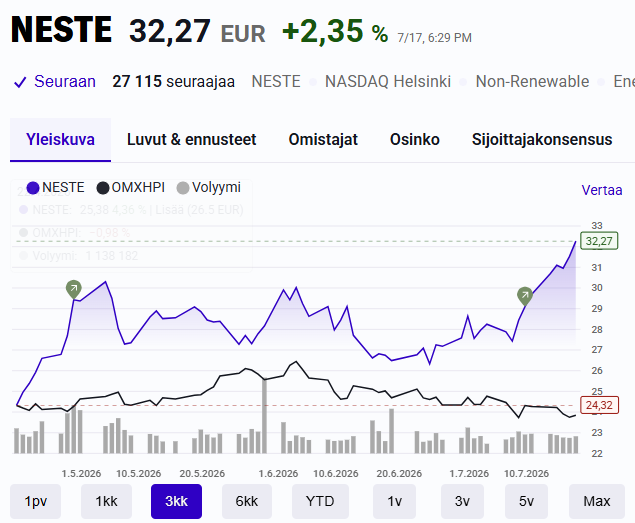Click the checkmark icon beside Seuraan
This screenshot has height=523, width=635.
click(x=20, y=82)
